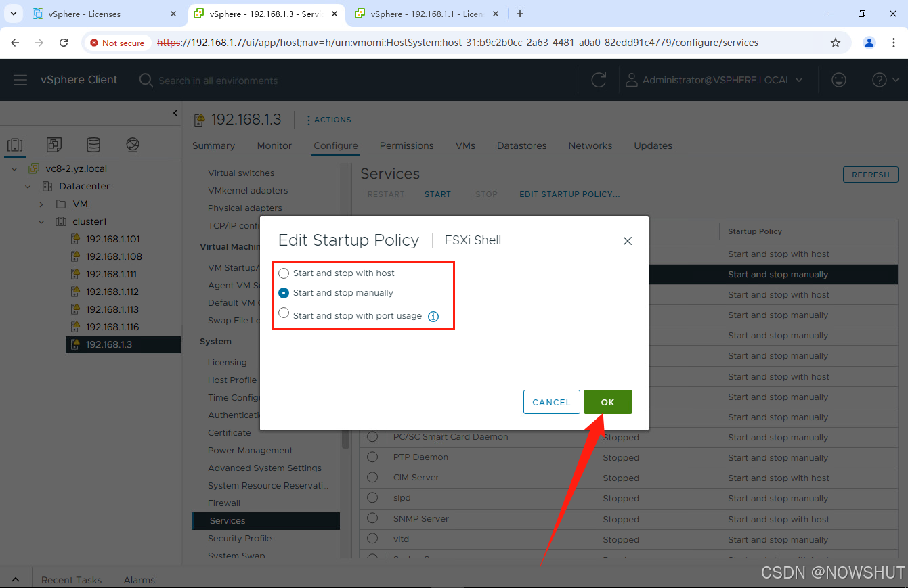Image resolution: width=908 pixels, height=588 pixels.
Task: Switch to VMs and Templates inventory view
Action: (54, 144)
